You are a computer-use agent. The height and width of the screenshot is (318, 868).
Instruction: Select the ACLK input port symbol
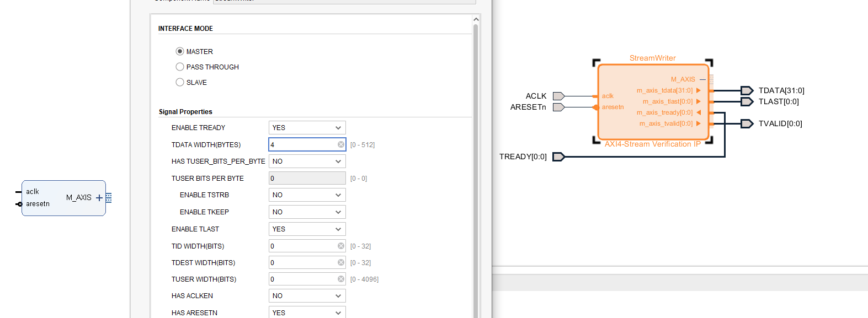pos(558,96)
